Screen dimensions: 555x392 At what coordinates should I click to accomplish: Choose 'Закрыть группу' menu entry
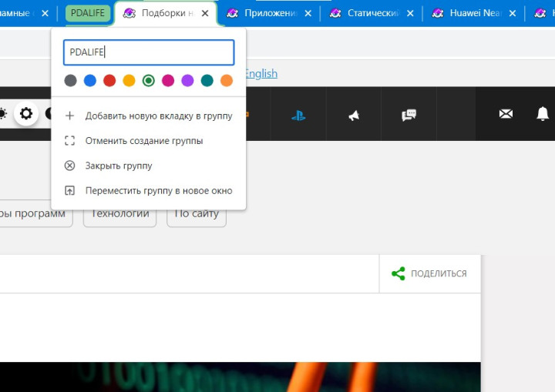pyautogui.click(x=119, y=166)
